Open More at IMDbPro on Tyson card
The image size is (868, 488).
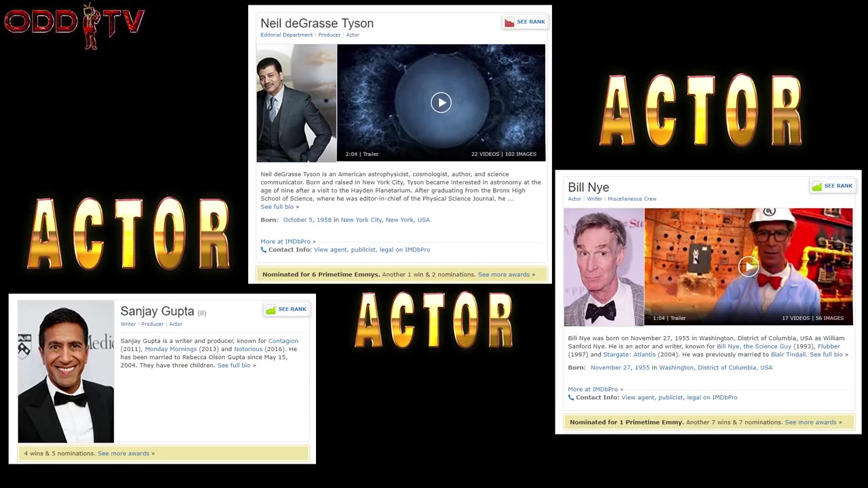pyautogui.click(x=288, y=241)
